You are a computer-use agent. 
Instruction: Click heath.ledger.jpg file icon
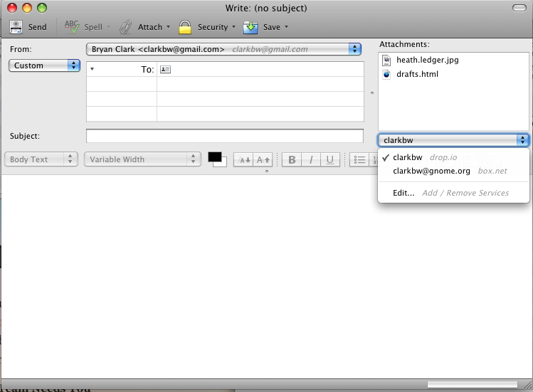[x=386, y=60]
